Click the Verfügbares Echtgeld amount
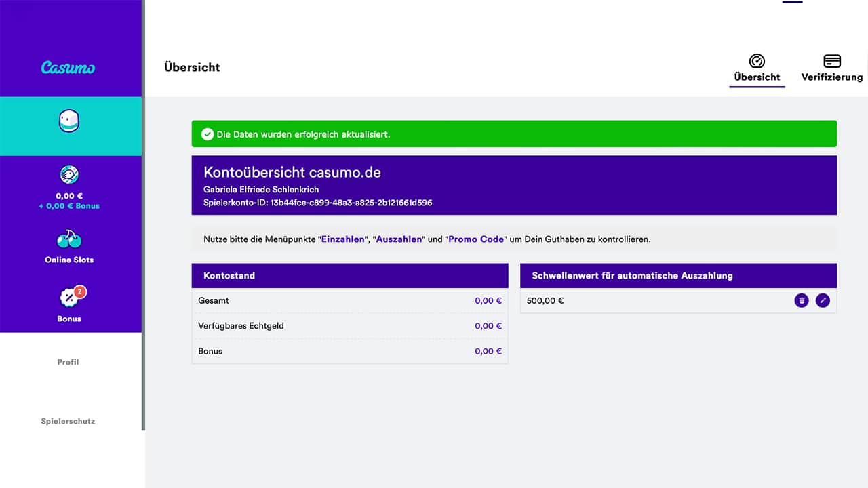This screenshot has height=488, width=868. tap(488, 326)
